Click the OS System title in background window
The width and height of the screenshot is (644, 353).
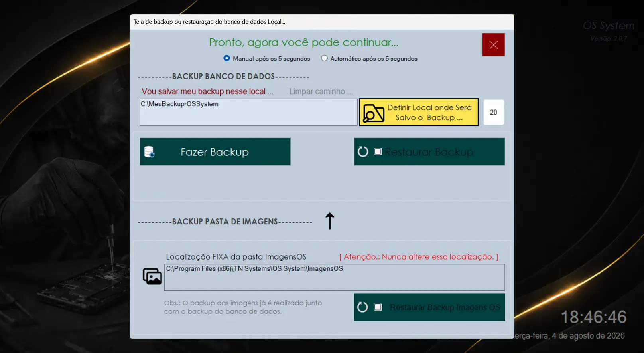pos(609,26)
